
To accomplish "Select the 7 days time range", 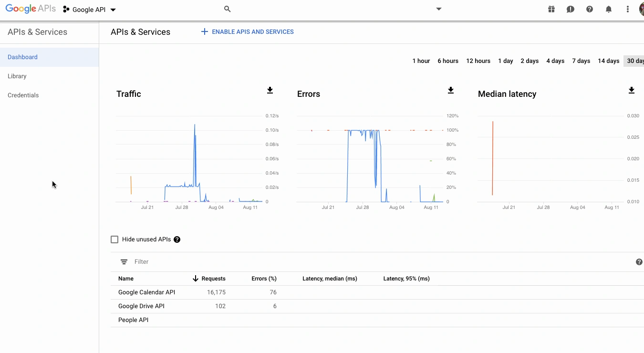I will coord(581,61).
